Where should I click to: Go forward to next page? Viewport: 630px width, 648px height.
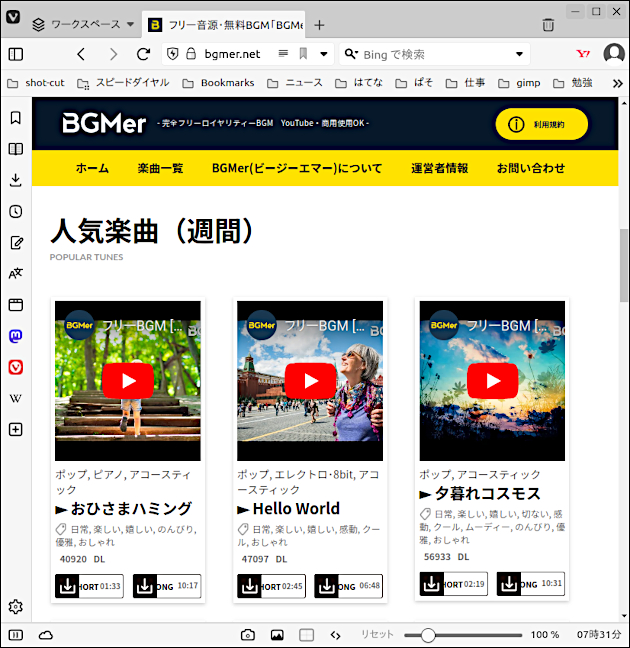[x=113, y=54]
